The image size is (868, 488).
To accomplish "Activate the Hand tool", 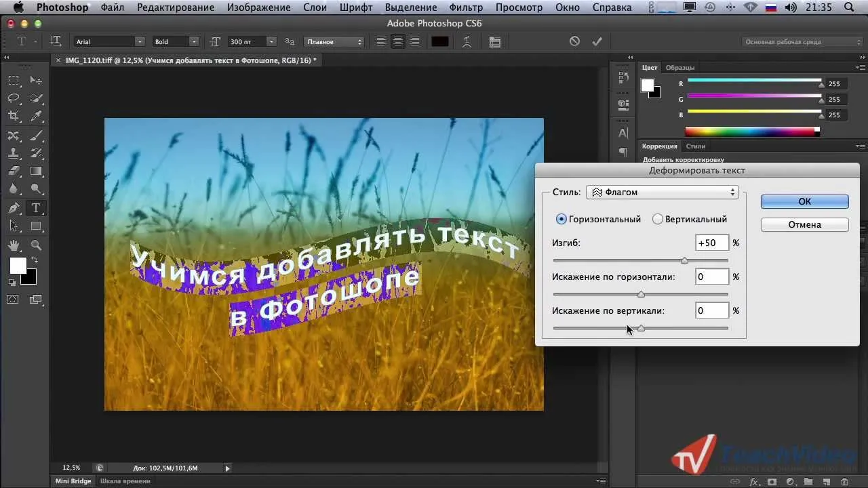I will tap(14, 245).
